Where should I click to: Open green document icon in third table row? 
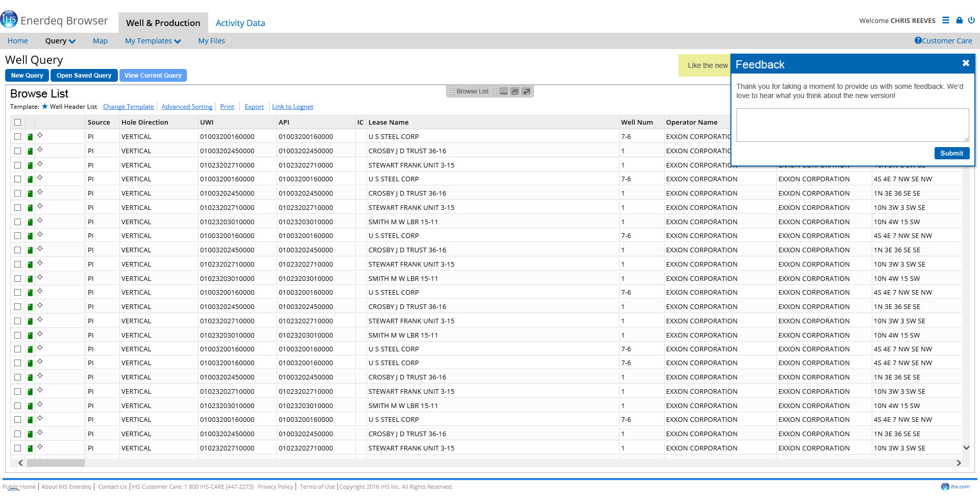30,165
